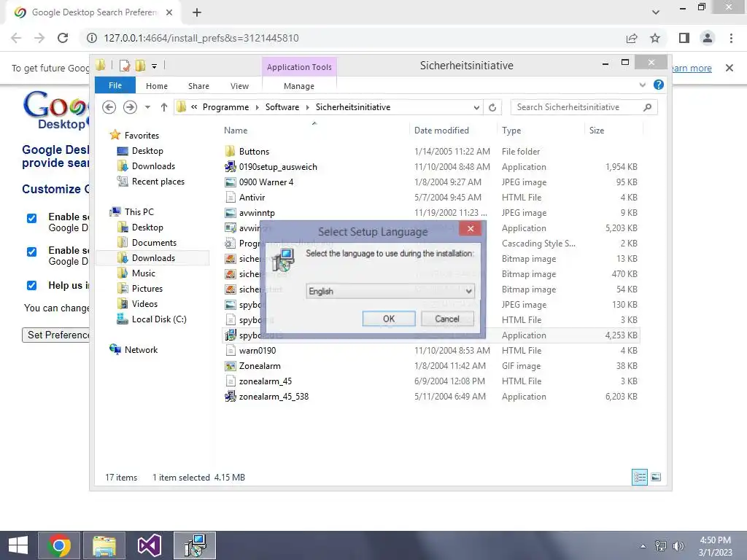
Task: Select the avwinntp JPEG image
Action: (x=257, y=213)
